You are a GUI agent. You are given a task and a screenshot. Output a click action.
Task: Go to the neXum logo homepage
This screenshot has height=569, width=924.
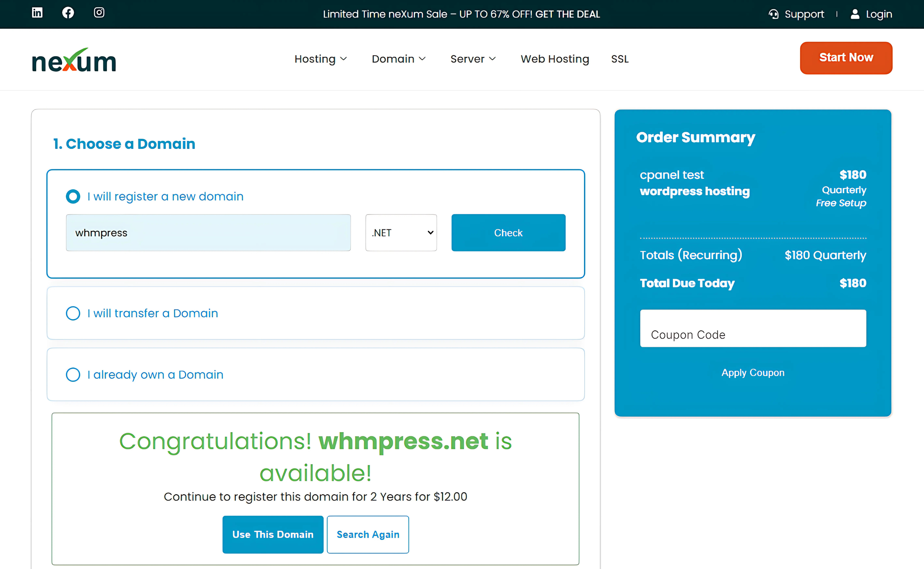coord(74,60)
